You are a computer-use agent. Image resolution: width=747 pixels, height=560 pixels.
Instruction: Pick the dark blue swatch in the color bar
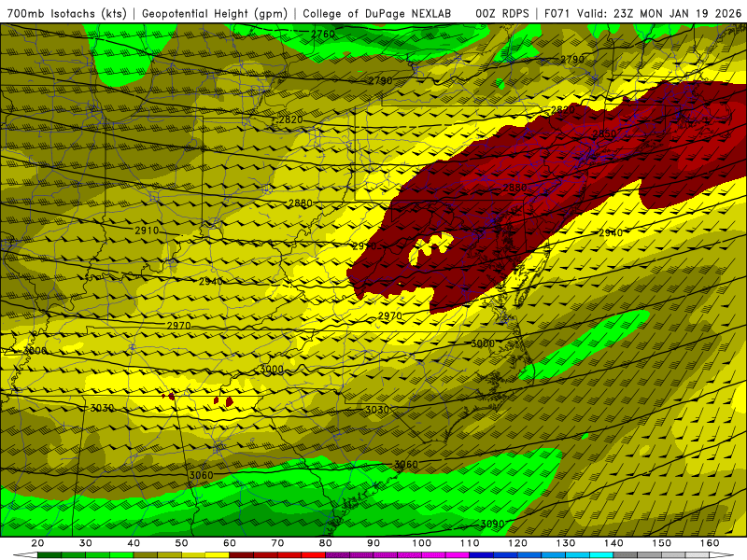(481, 554)
